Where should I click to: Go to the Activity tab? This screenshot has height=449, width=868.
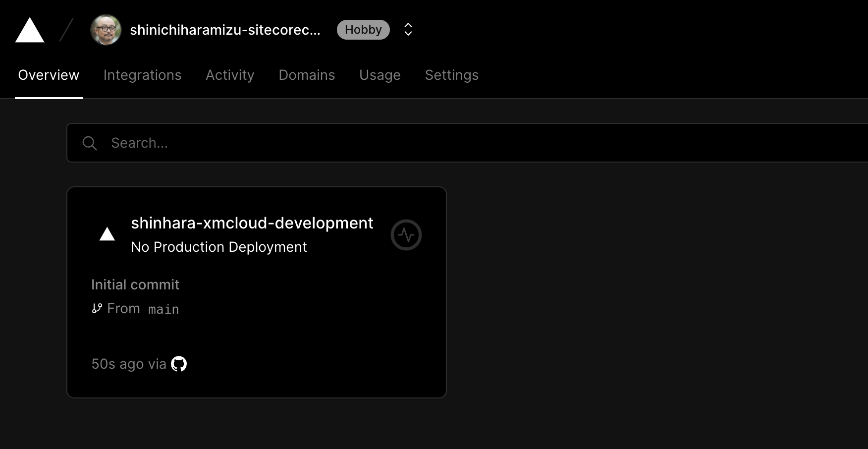click(230, 75)
